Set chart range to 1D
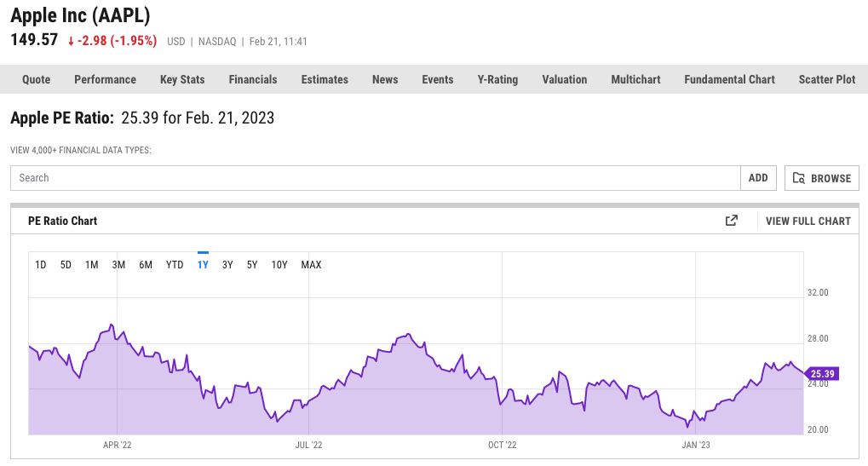Image resolution: width=868 pixels, height=466 pixels. tap(40, 265)
